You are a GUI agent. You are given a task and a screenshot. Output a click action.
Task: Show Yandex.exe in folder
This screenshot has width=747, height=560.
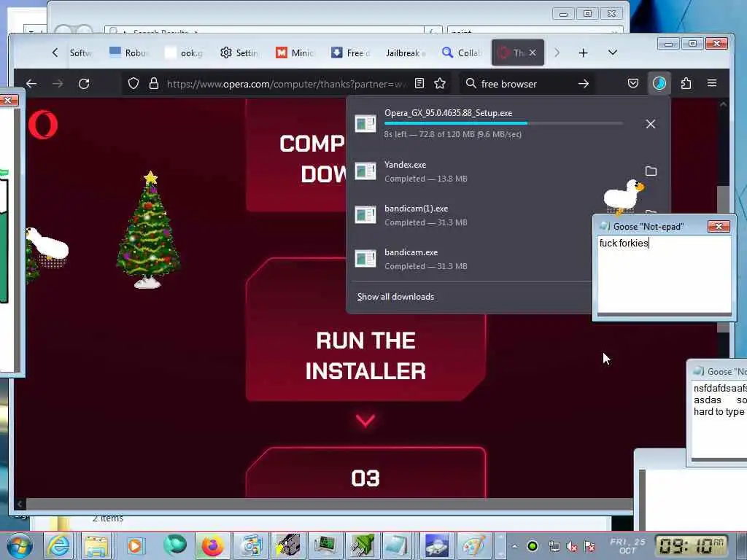pos(651,171)
